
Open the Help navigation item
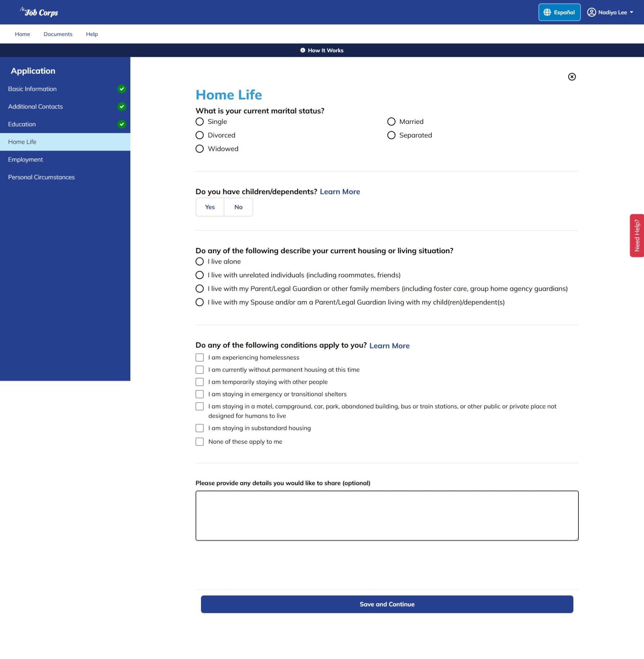point(92,34)
